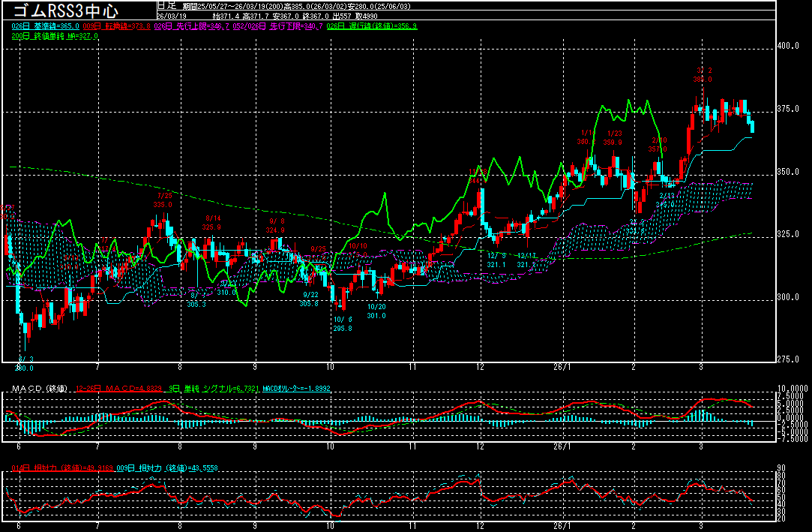Click the 400.0 price axis label
The image size is (812, 532).
pyautogui.click(x=788, y=47)
